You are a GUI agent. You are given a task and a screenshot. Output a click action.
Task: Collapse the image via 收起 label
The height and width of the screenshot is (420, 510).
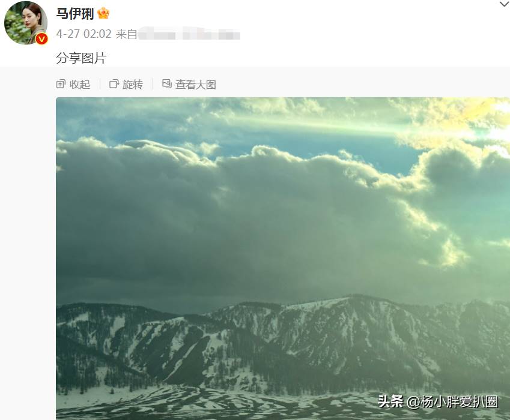pos(80,85)
